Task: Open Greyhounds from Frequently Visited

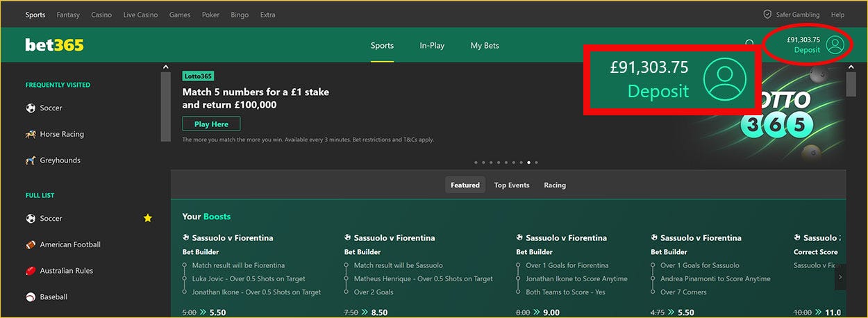Action: [x=60, y=160]
